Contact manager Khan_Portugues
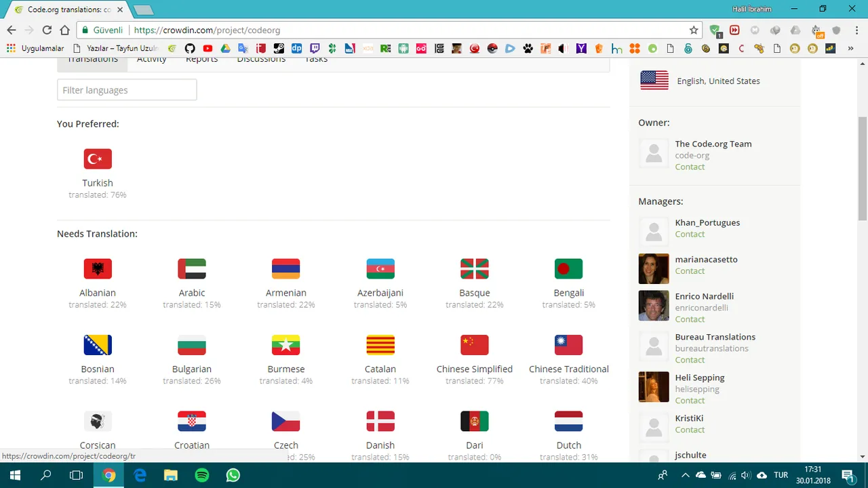Viewport: 868px width, 488px height. coord(690,235)
